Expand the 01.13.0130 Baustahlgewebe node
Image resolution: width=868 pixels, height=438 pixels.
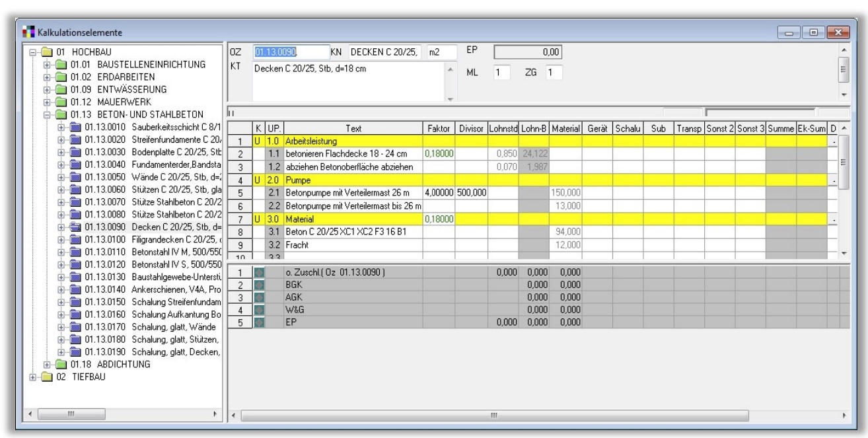62,277
